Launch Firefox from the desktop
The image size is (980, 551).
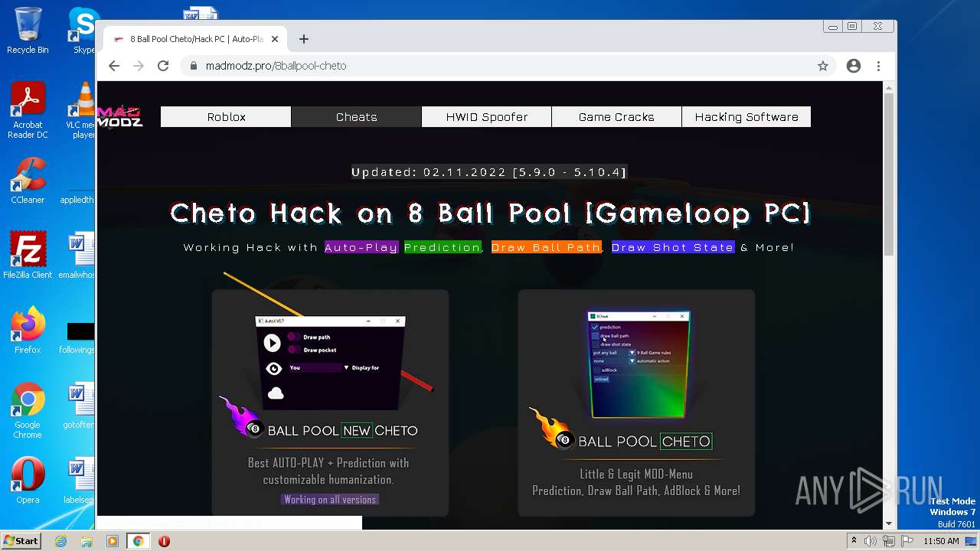[28, 331]
